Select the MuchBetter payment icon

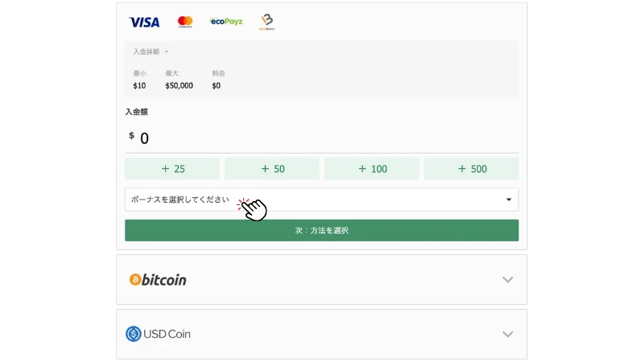(267, 22)
